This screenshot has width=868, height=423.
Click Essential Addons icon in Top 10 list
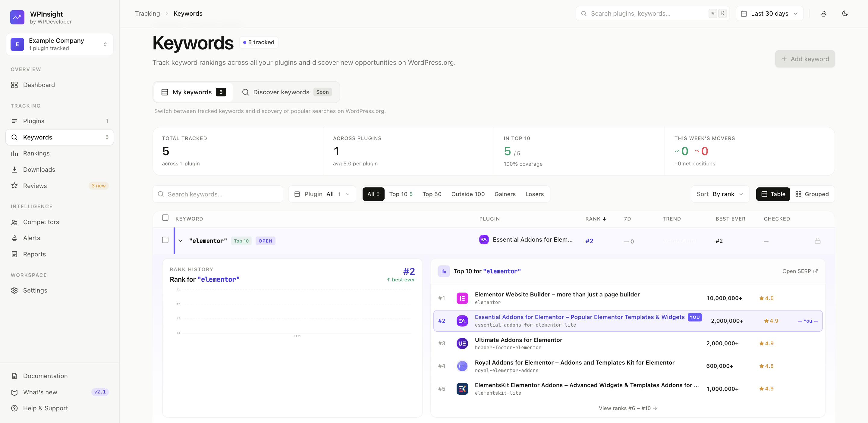[x=462, y=321]
